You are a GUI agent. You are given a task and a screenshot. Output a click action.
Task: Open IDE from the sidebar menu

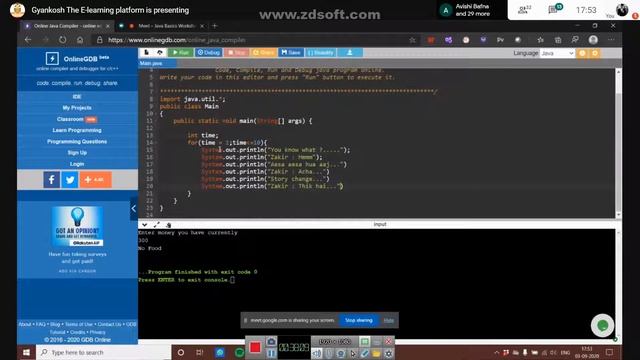click(x=77, y=97)
